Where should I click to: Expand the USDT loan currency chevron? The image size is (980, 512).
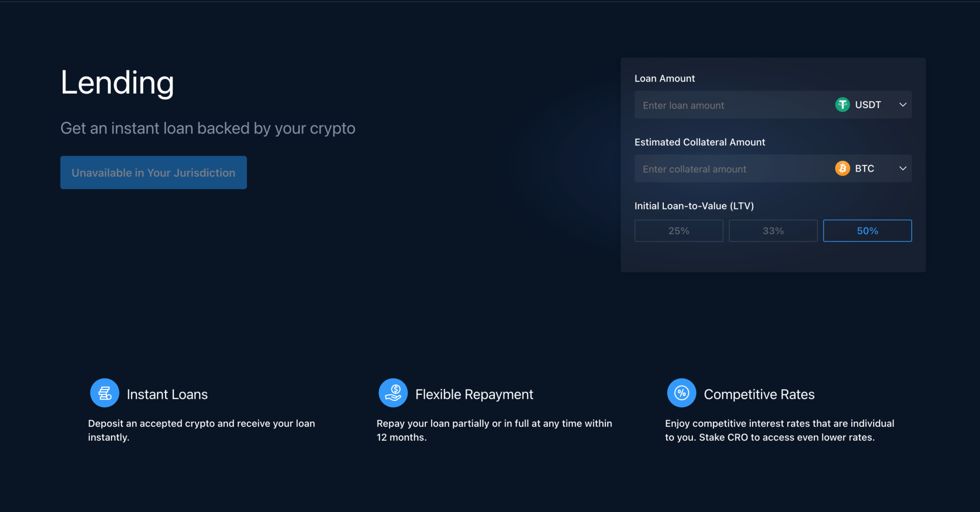pos(903,105)
